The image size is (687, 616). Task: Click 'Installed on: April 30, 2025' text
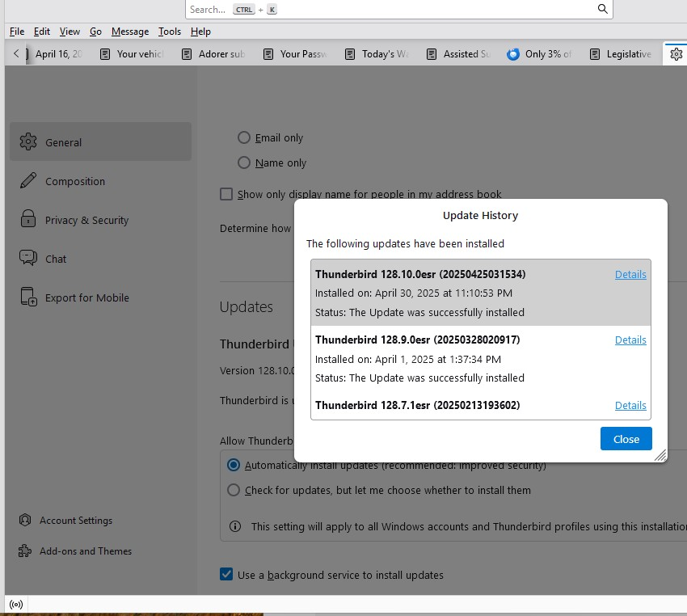point(414,293)
